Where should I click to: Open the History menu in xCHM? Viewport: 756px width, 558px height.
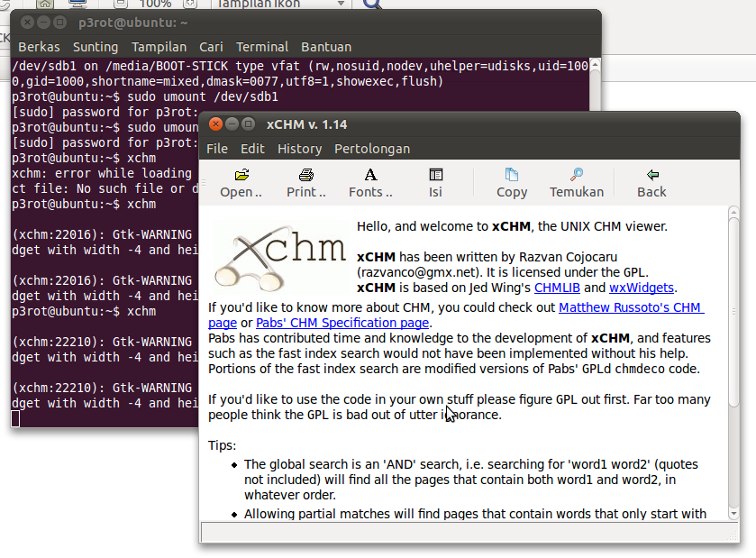pos(299,149)
